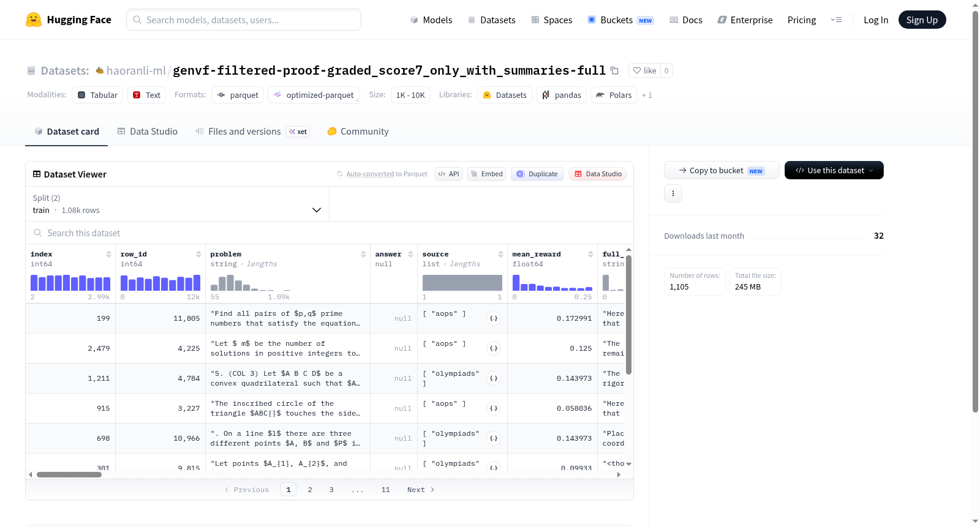
Task: Click the Datasets breadcrumb label
Action: [65, 70]
